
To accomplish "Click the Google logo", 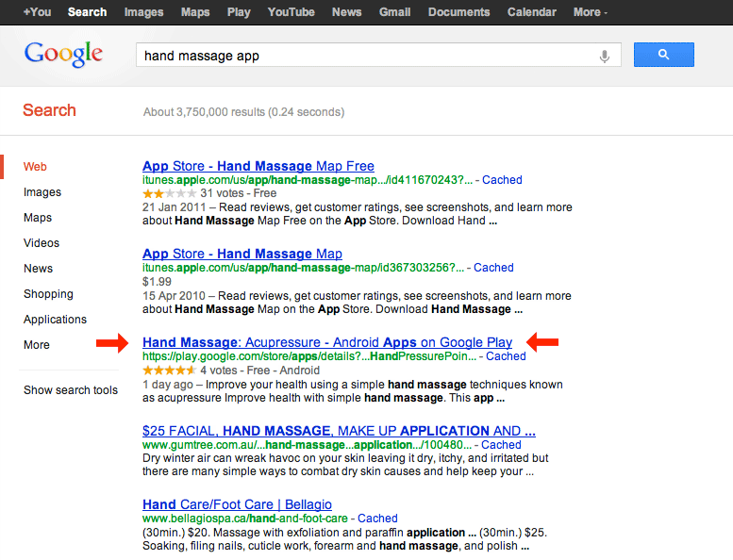I will (63, 55).
